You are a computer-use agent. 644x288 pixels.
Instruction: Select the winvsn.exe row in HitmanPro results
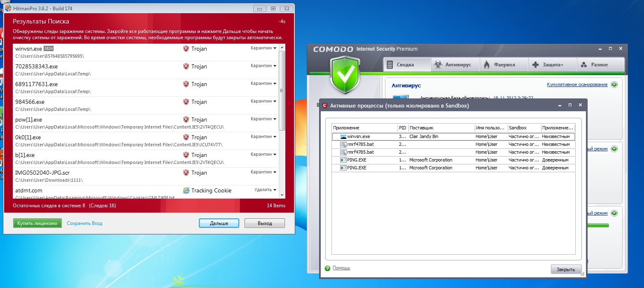pos(146,52)
